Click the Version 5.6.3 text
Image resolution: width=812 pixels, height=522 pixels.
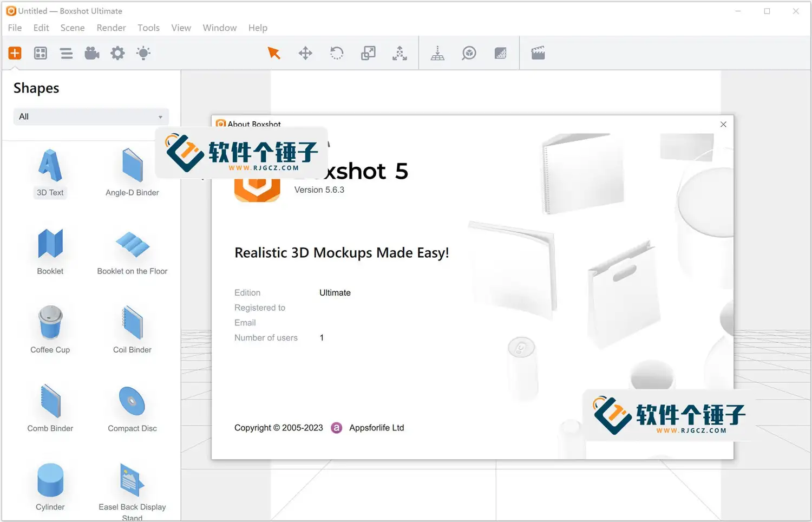pos(319,190)
